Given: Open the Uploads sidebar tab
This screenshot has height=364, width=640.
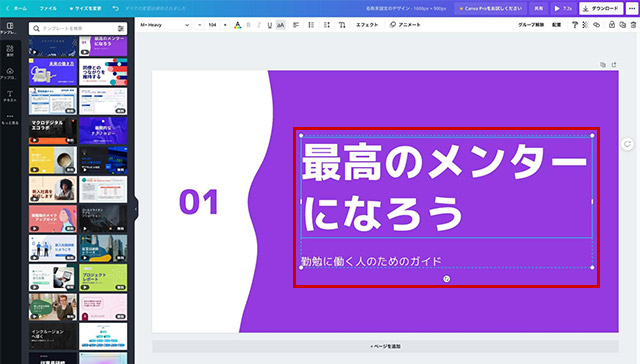Looking at the screenshot, I should point(10,73).
